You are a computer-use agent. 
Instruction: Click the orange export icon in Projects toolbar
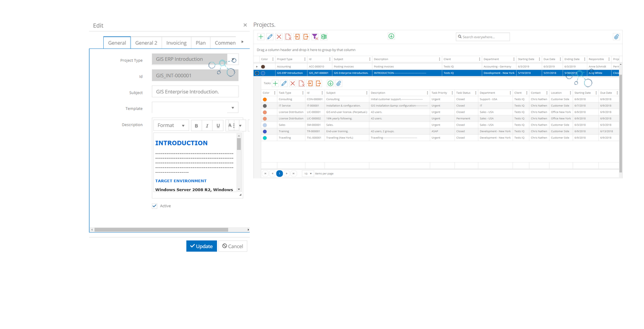pos(306,36)
